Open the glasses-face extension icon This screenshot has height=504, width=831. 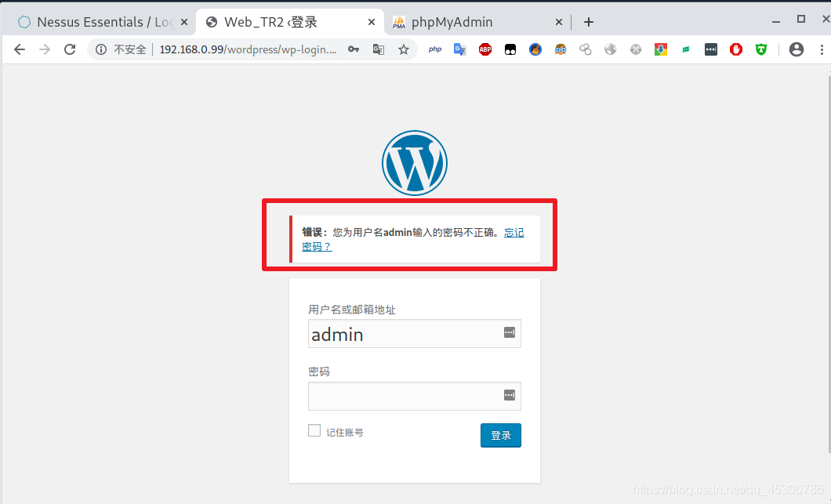coord(561,49)
